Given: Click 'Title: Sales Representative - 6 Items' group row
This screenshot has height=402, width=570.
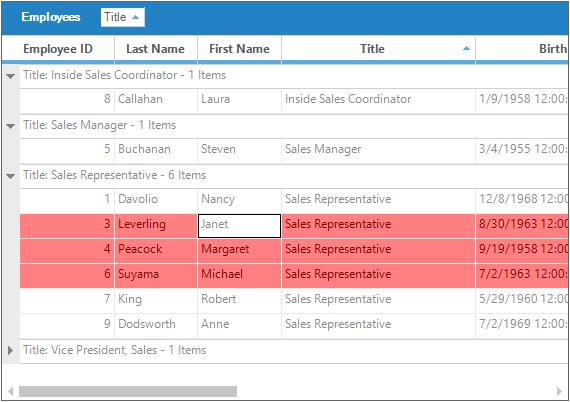Looking at the screenshot, I should 294,176.
